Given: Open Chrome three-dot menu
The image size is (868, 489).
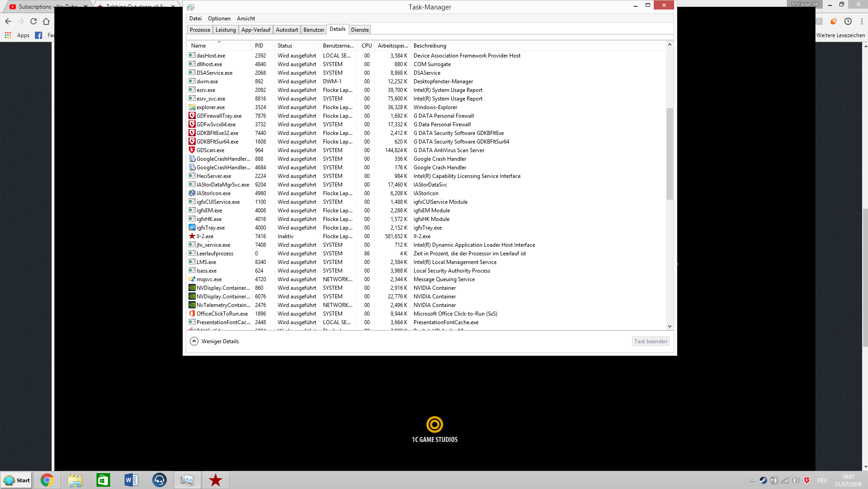Looking at the screenshot, I should [x=862, y=21].
